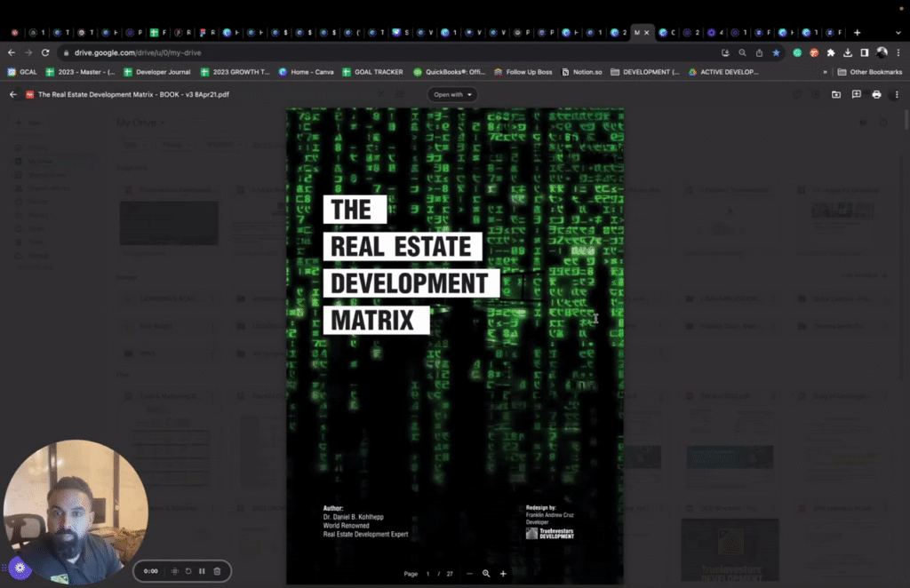Toggle the Chrome side panel

point(864,53)
